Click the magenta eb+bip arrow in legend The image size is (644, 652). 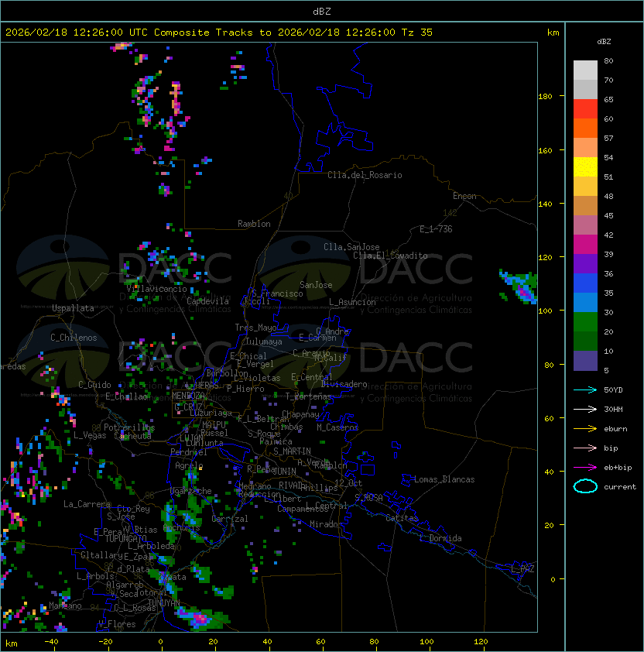585,468
